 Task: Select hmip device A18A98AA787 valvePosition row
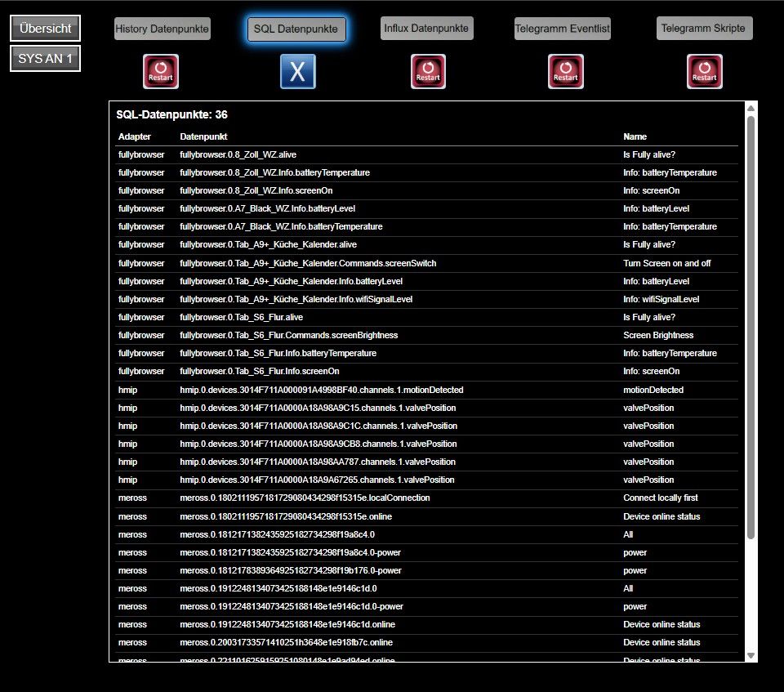[x=426, y=462]
